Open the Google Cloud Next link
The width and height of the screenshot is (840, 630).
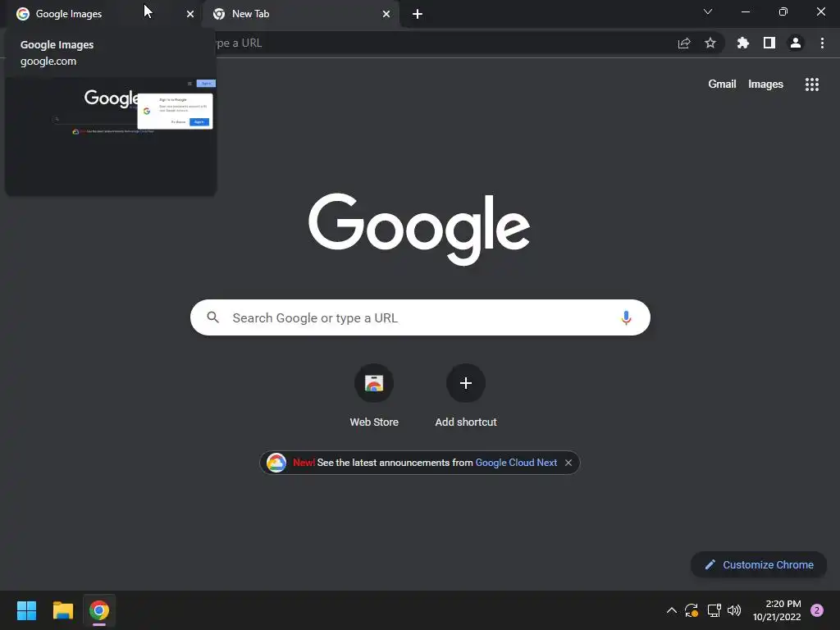click(x=516, y=463)
